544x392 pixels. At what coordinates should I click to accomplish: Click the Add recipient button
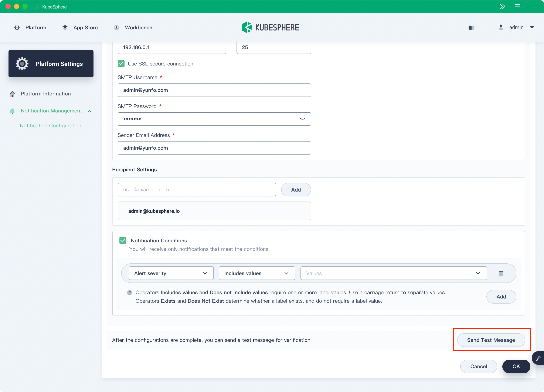point(296,189)
